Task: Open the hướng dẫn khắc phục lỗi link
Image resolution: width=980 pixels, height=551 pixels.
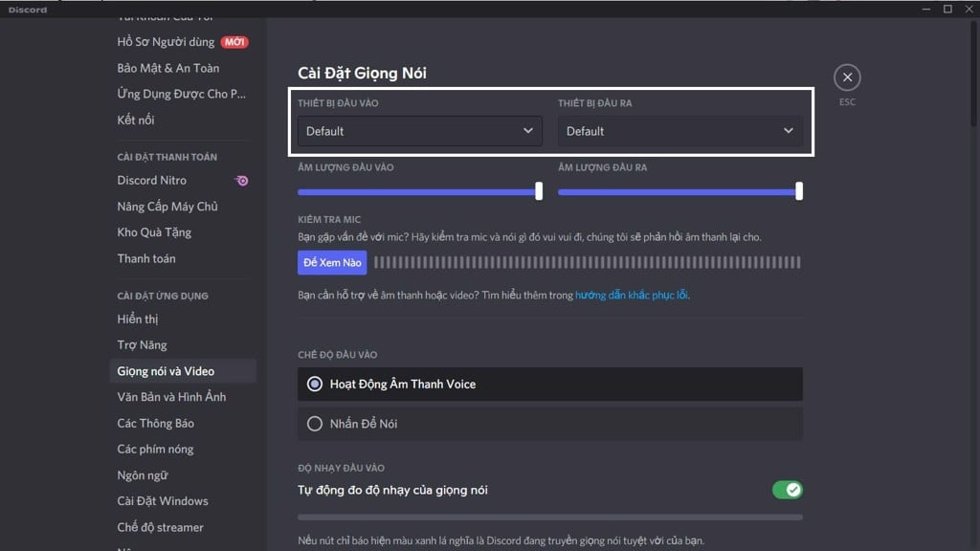Action: pyautogui.click(x=631, y=295)
